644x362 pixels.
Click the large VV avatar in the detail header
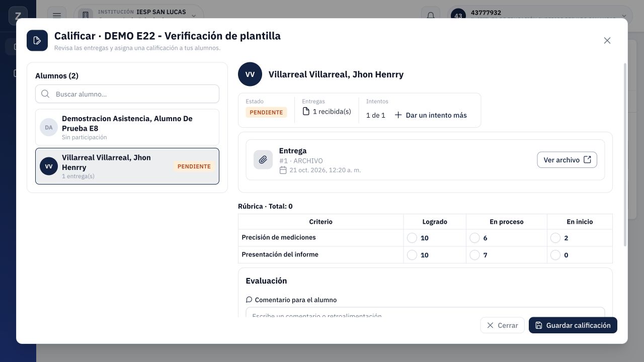[x=250, y=74]
